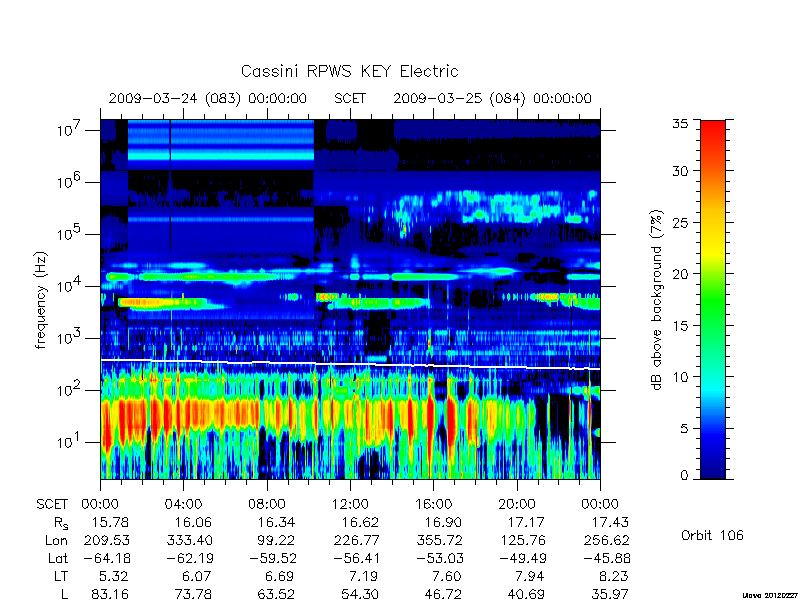Click the colorbar value '5'
Screen dimensions: 800x600
(x=685, y=429)
